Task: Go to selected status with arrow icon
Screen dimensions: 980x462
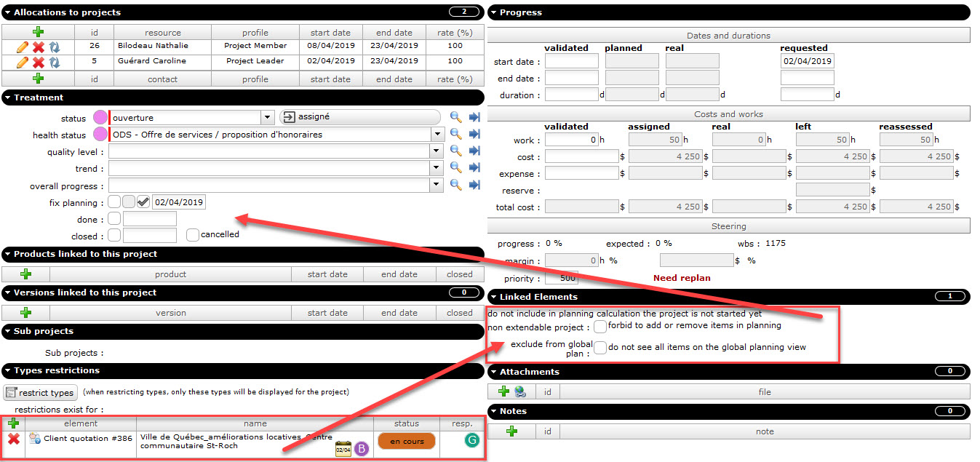Action: pos(475,117)
